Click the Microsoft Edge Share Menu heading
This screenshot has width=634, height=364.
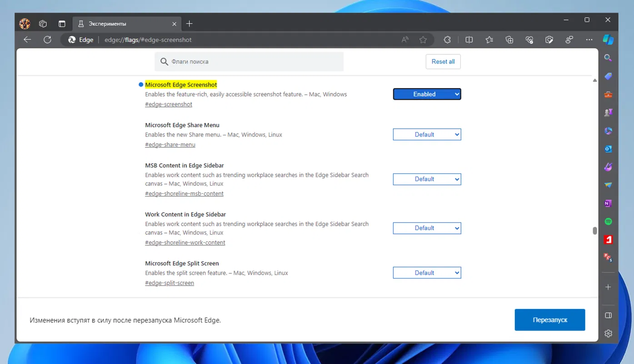tap(182, 125)
